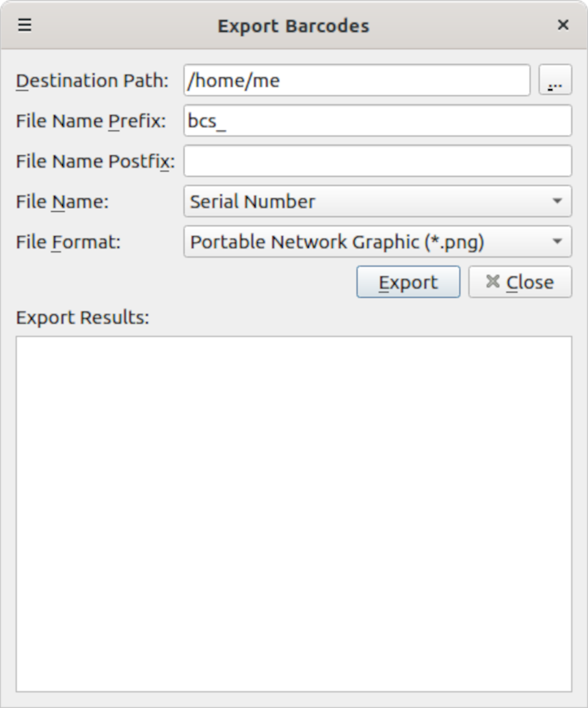Click the Export Barcodes window title

click(293, 26)
